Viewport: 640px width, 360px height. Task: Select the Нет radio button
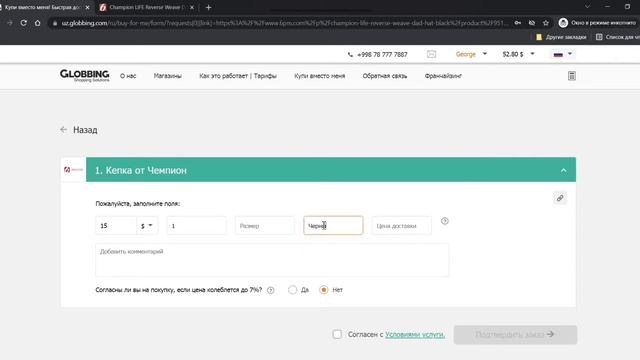tap(324, 290)
